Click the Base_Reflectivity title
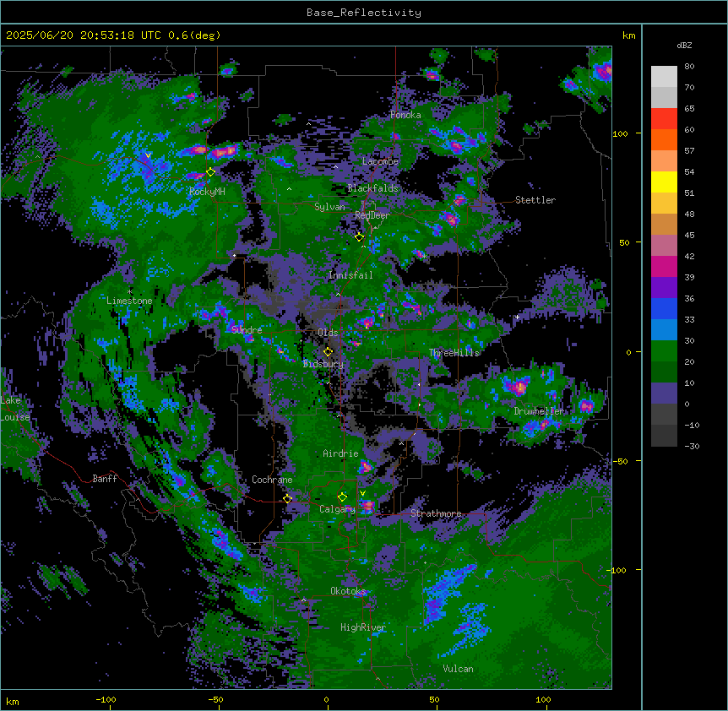The height and width of the screenshot is (711, 728). click(x=363, y=13)
